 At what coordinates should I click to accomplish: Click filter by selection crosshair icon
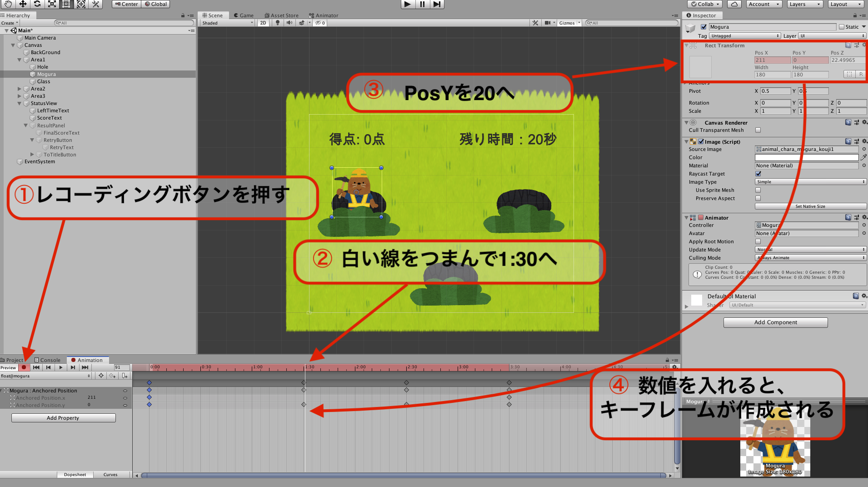[x=101, y=376]
